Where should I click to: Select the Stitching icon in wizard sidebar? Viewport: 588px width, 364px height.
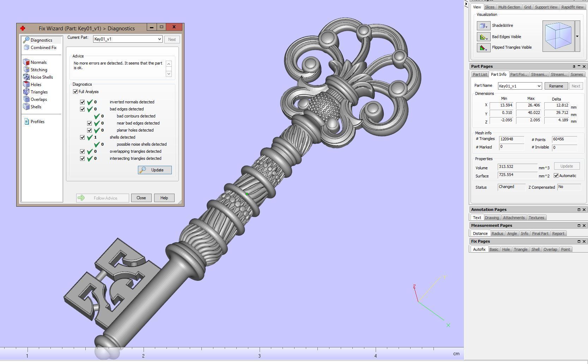point(26,70)
